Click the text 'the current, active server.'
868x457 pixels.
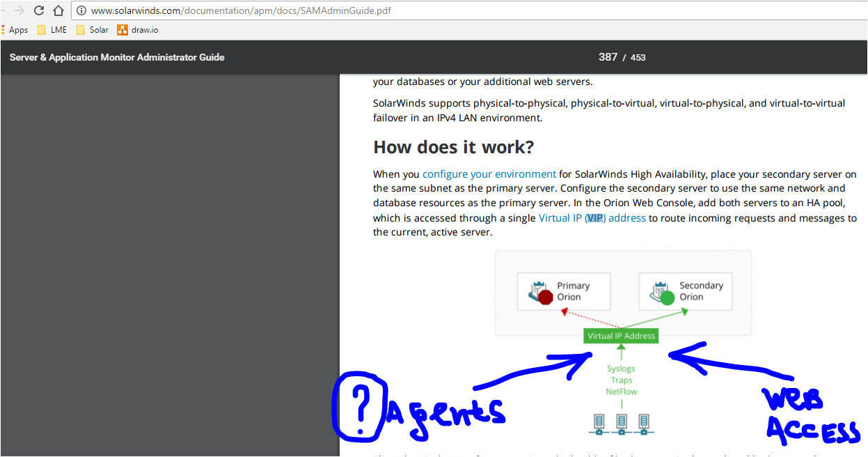click(433, 232)
